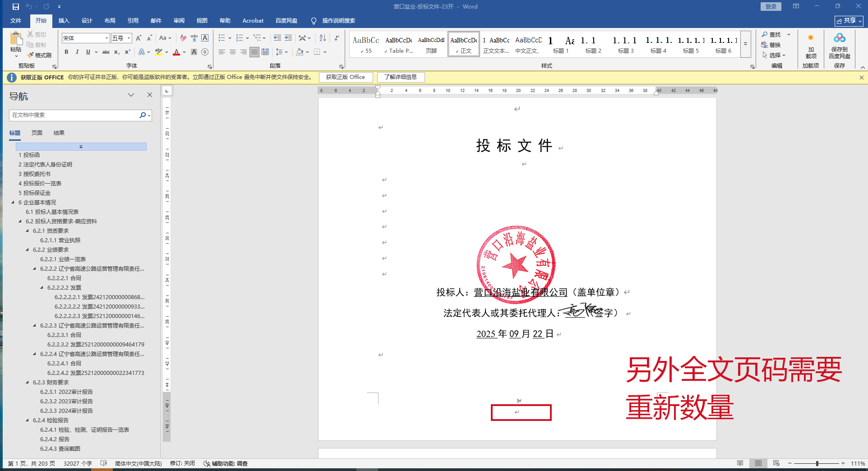Open the navigation pane options chevron
Viewport: 868px width, 471px height.
coord(131,95)
